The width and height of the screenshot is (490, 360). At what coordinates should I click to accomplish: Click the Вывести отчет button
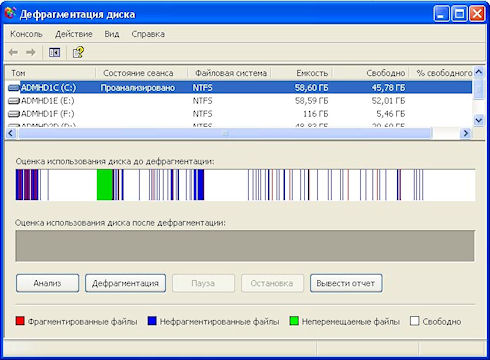point(346,283)
